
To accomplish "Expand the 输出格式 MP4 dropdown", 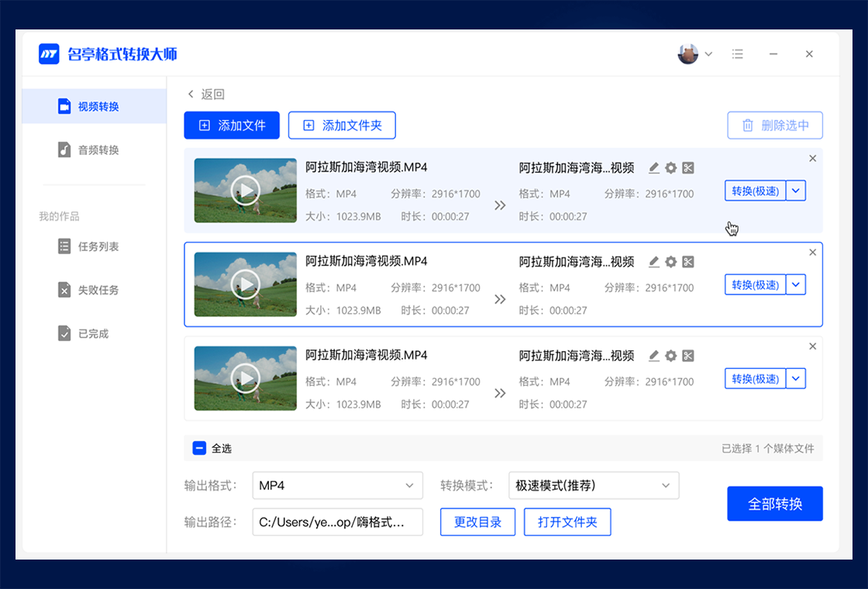I will [x=338, y=486].
